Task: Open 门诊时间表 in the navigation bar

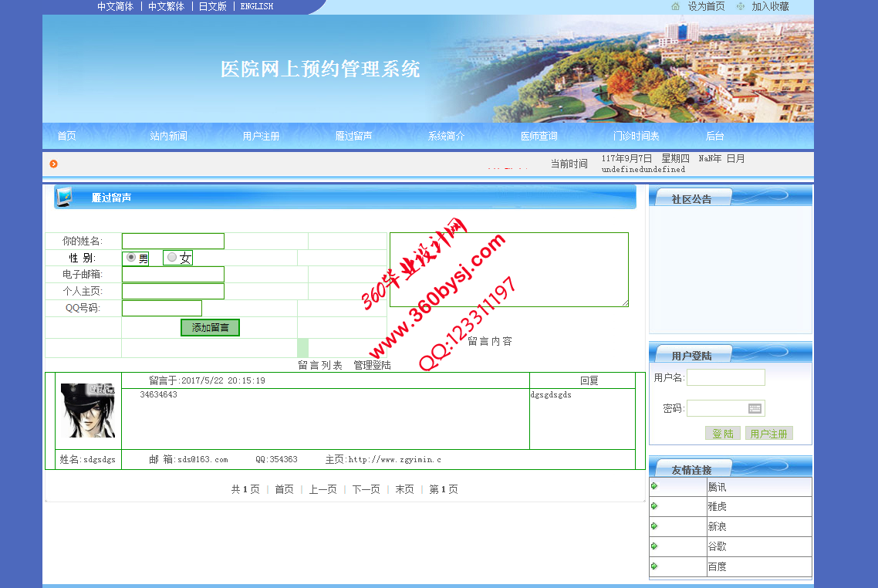Action: coord(636,136)
